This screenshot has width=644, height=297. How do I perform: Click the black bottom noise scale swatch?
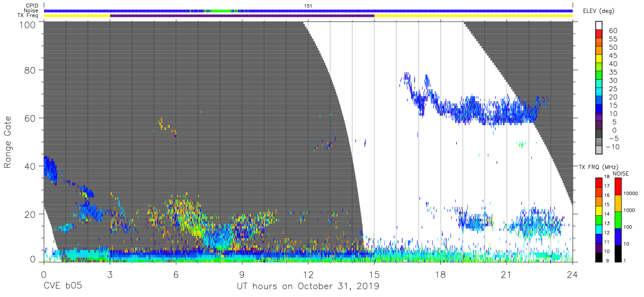click(x=619, y=252)
